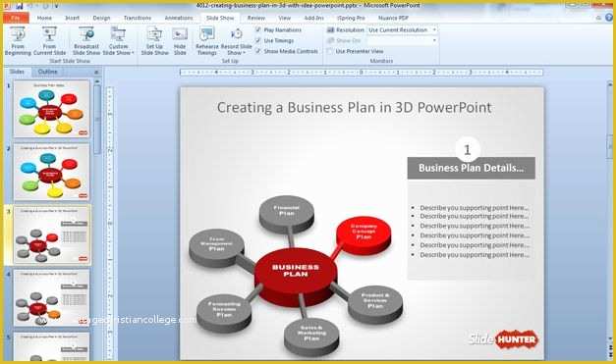The width and height of the screenshot is (616, 364).
Task: Close the slides thumbnail pane
Action: pyautogui.click(x=96, y=73)
